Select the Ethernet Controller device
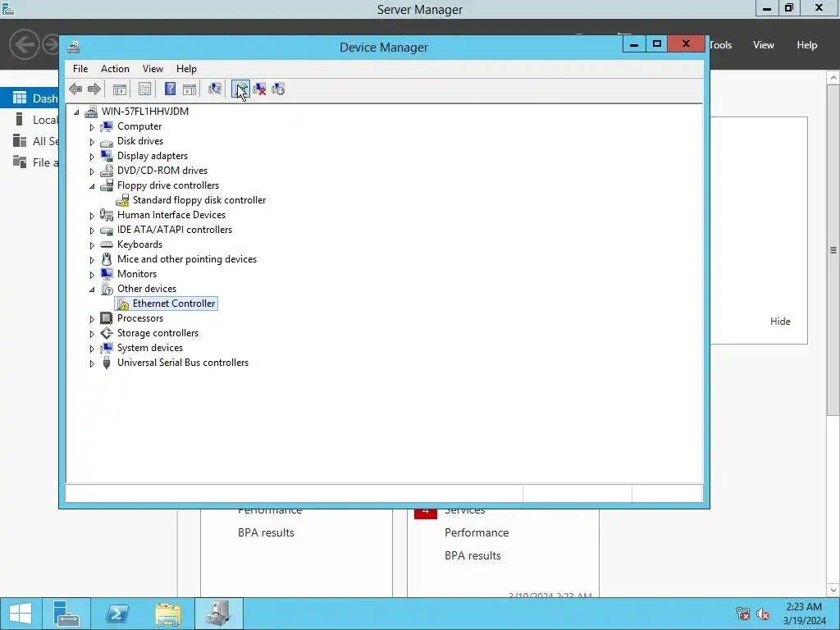The image size is (840, 630). [x=174, y=304]
